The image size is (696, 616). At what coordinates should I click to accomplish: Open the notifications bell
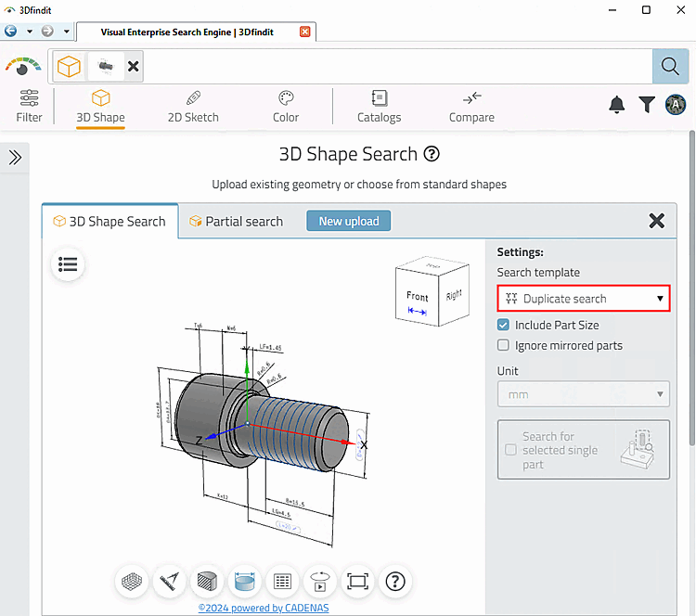coord(617,105)
